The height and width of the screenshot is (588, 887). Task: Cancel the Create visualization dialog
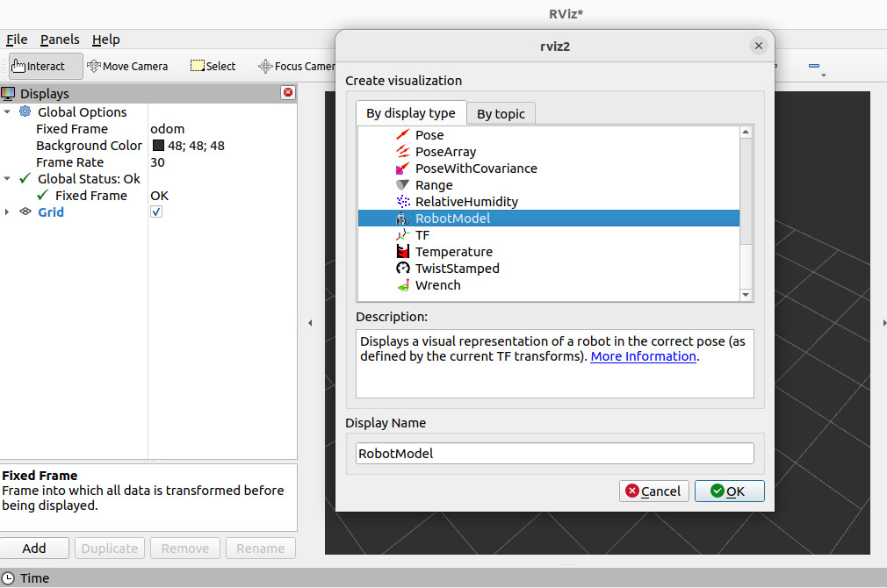pyautogui.click(x=653, y=491)
